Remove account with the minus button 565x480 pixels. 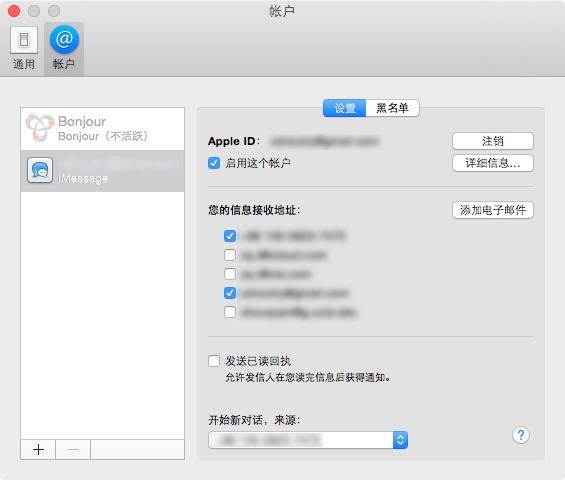click(73, 449)
